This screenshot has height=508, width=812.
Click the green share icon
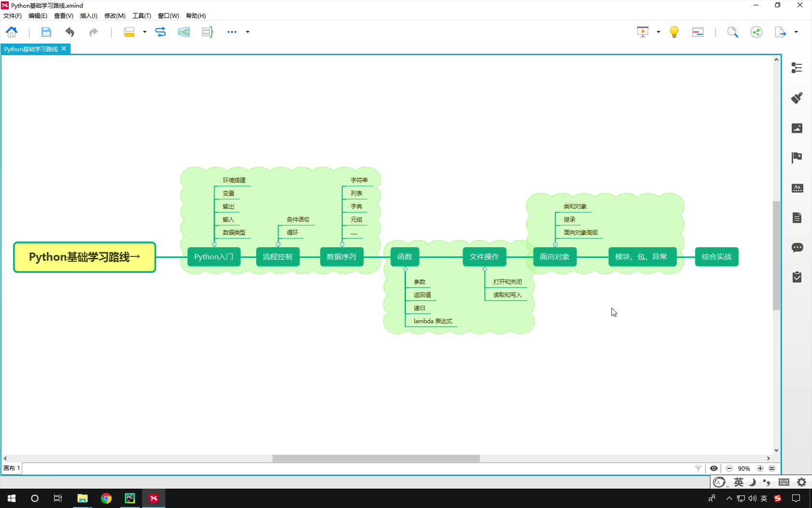(756, 32)
